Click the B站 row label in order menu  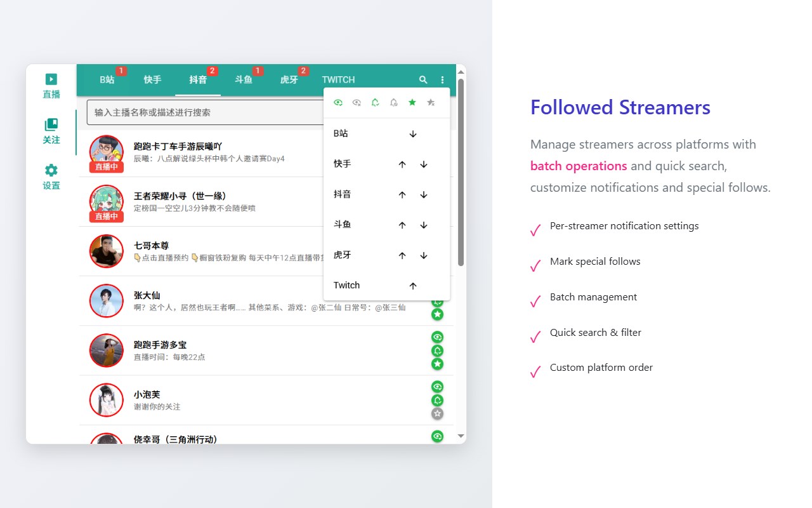point(341,133)
